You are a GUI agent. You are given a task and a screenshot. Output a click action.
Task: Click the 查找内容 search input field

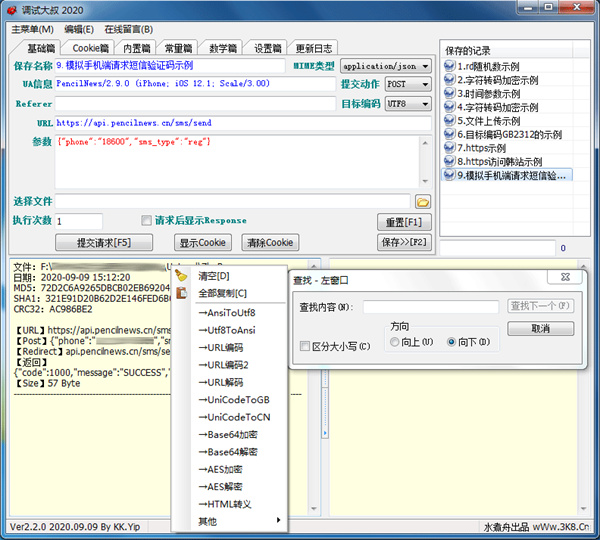coord(430,307)
